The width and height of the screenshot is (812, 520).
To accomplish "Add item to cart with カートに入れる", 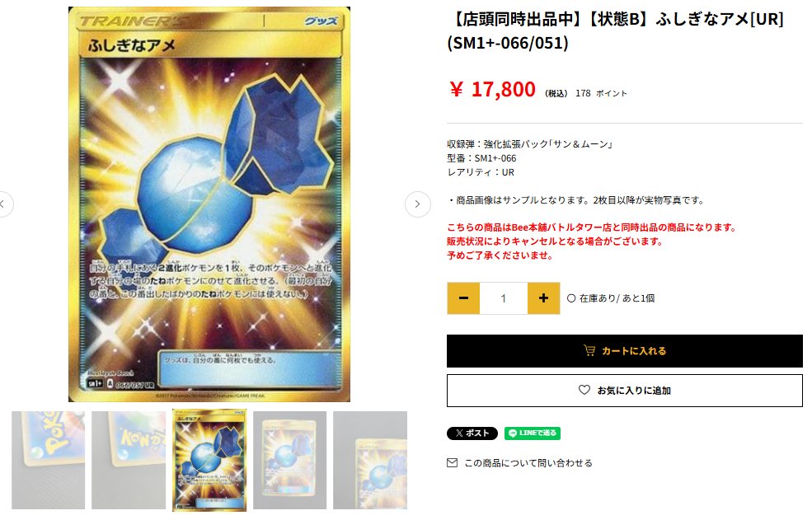I will (625, 351).
